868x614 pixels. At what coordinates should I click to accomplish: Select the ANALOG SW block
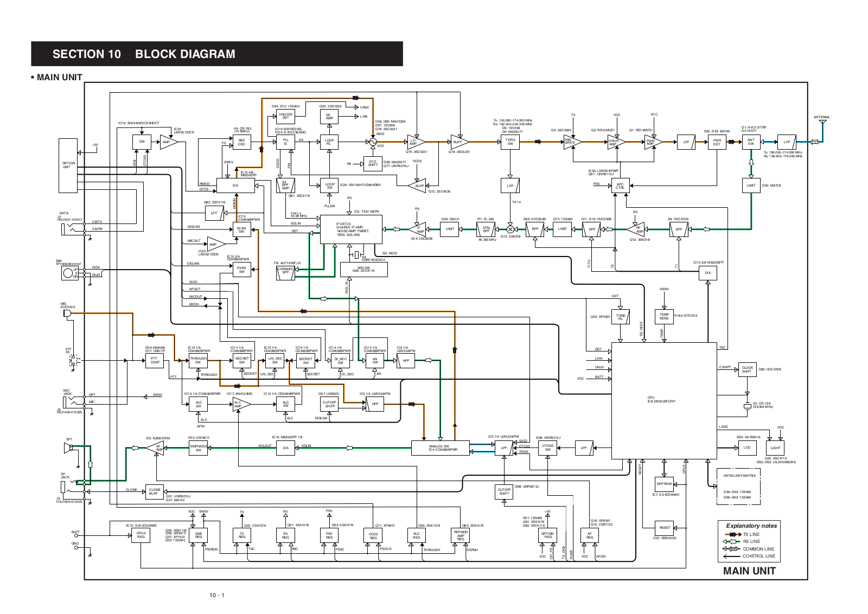click(x=441, y=447)
